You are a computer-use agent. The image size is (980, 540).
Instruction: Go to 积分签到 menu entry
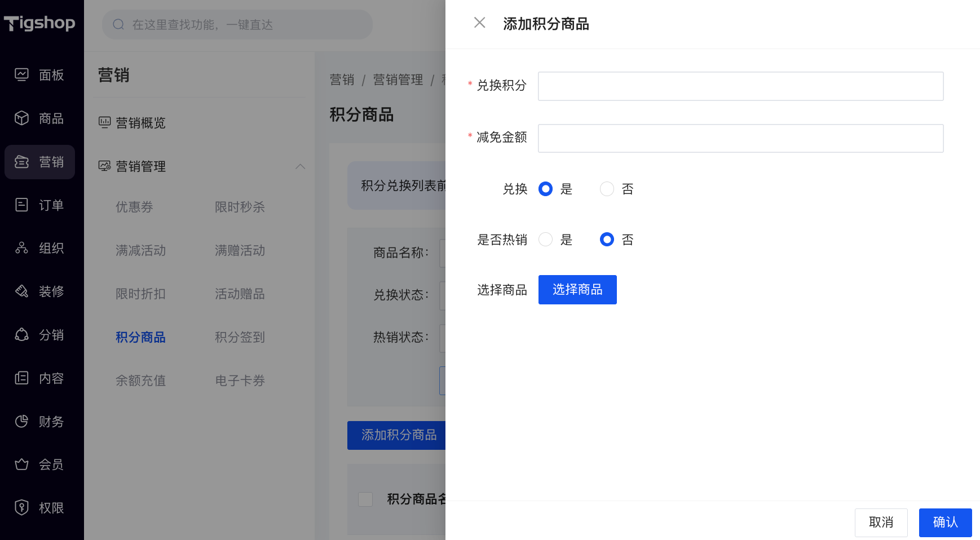tap(240, 337)
